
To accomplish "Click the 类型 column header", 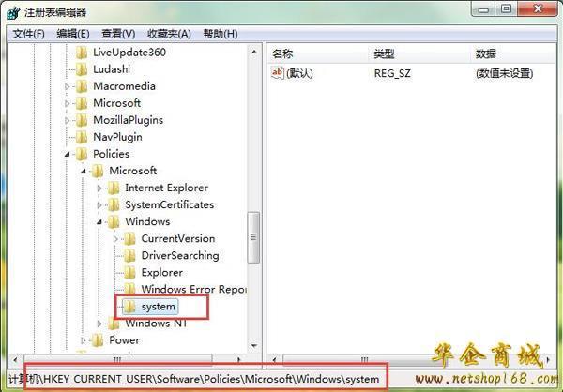I will pos(419,53).
